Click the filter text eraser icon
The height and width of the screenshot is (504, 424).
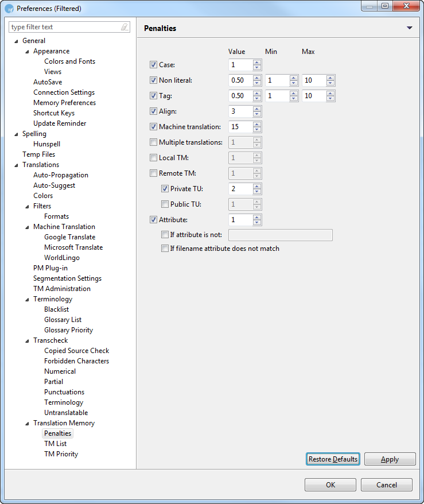(125, 27)
